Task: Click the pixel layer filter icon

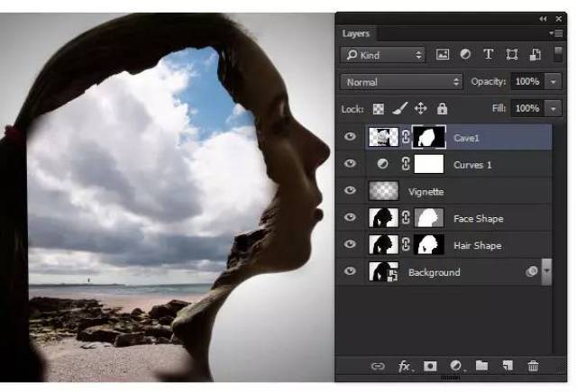Action: [x=443, y=55]
